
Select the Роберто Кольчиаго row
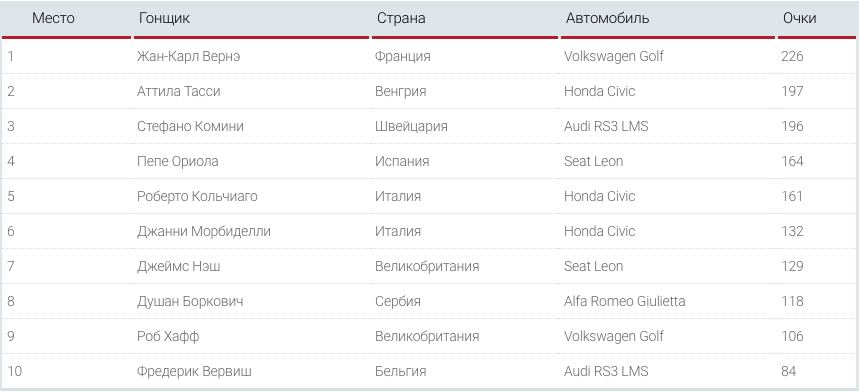[x=429, y=197]
